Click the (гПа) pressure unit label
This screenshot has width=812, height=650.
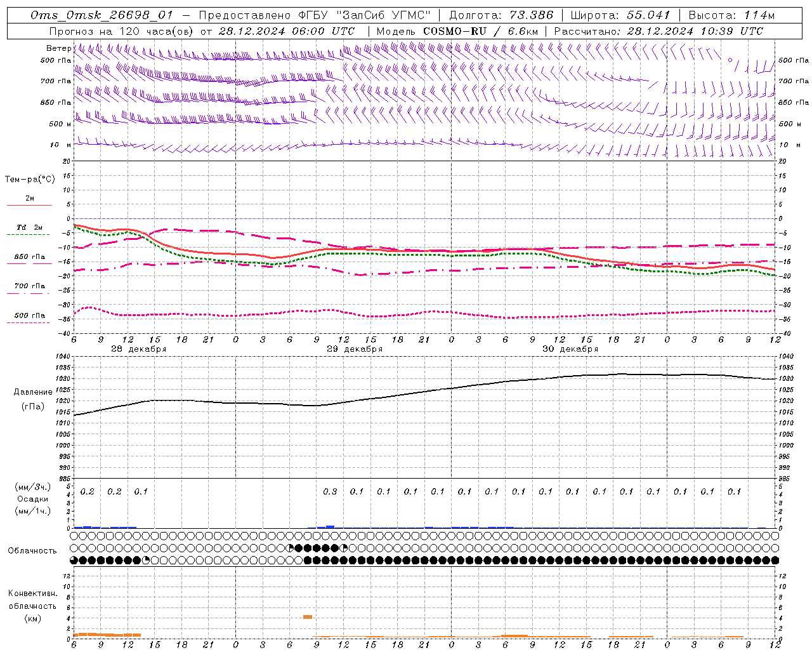(x=33, y=407)
